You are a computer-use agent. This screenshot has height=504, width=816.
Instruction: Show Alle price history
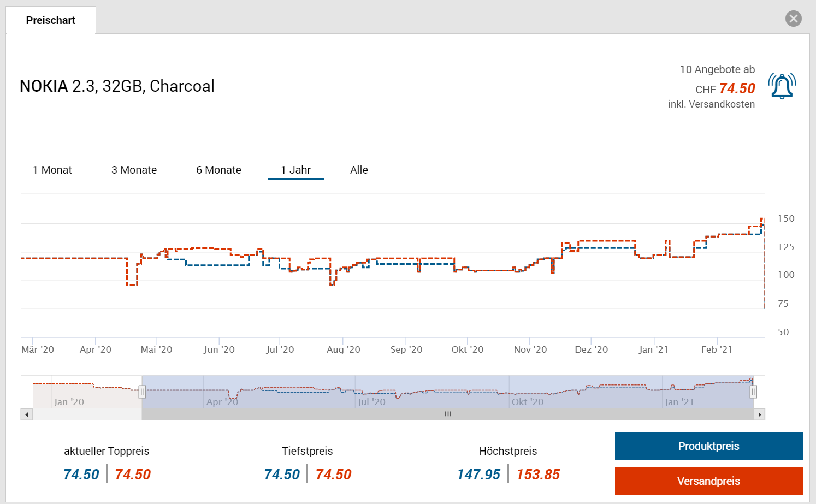[359, 170]
